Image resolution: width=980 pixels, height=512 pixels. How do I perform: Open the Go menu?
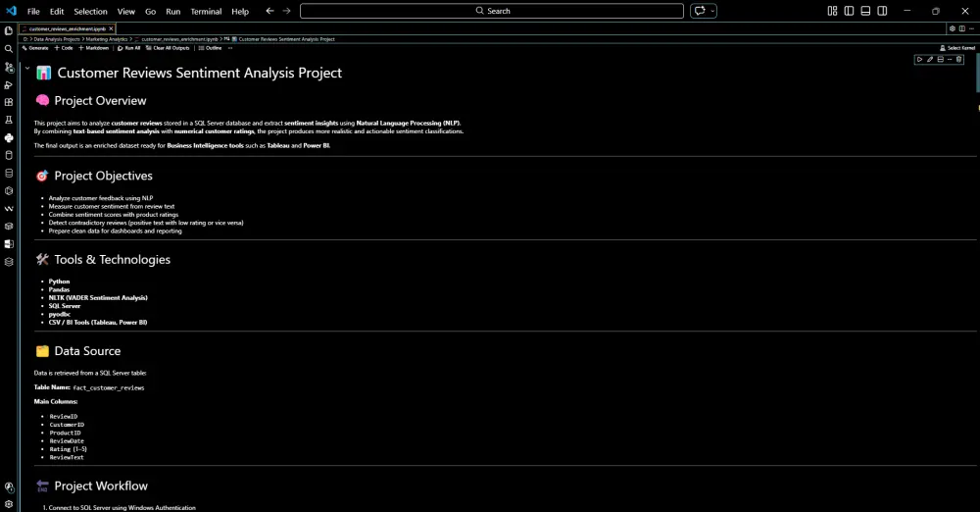151,11
